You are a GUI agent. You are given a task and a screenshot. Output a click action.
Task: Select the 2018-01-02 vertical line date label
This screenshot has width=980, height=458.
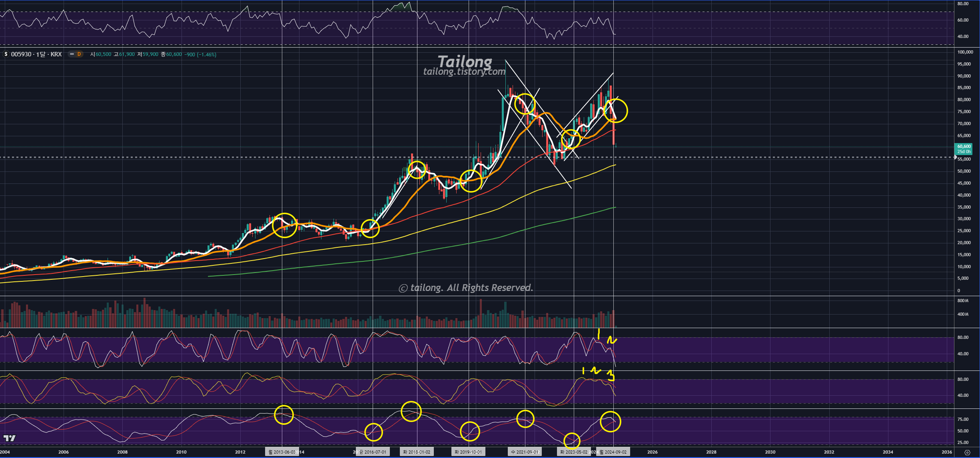point(417,452)
